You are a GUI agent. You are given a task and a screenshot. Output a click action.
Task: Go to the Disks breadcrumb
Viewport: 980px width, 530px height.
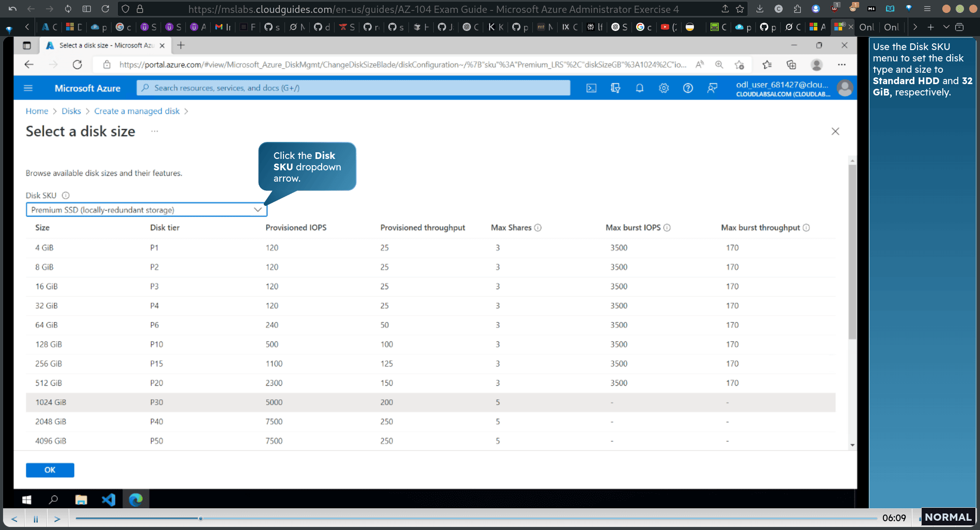click(71, 111)
